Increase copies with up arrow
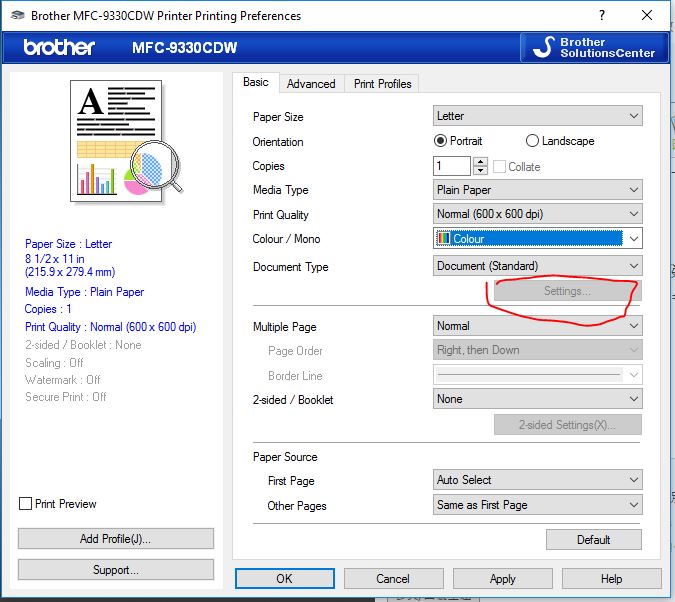Screen dimensions: 675x602 pos(480,162)
